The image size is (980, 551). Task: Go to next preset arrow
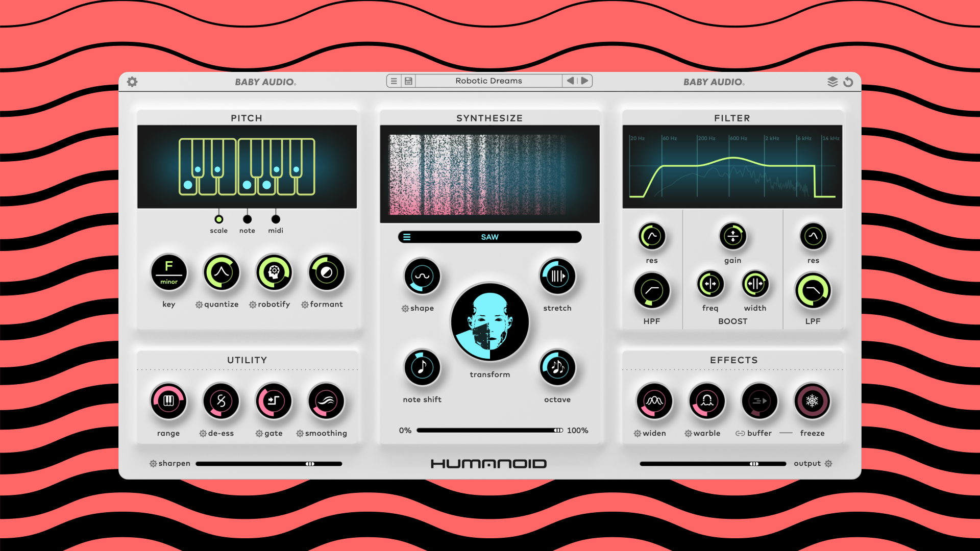coord(585,81)
